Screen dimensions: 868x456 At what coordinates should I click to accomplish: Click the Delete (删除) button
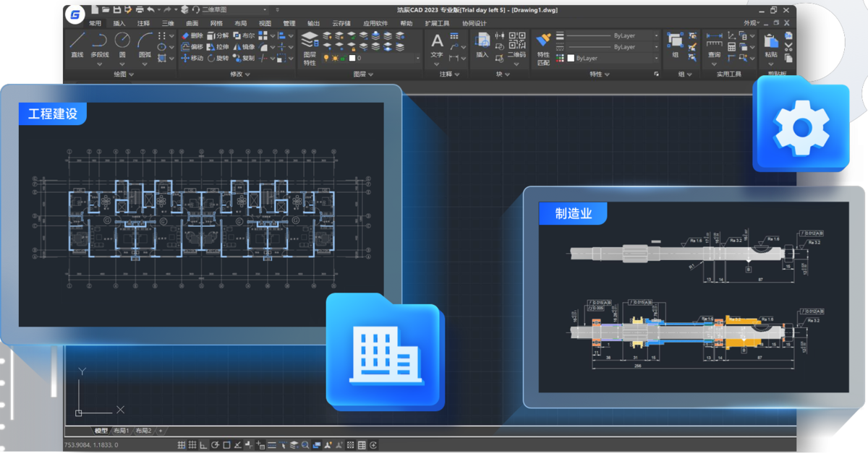tap(192, 35)
